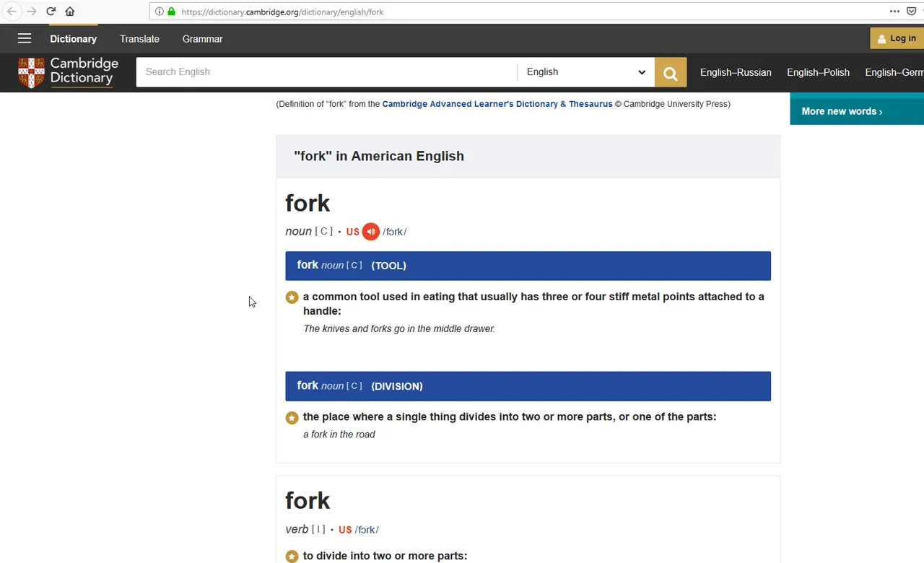Viewport: 924px width, 563px height.
Task: Switch to the Translate tab
Action: click(x=139, y=39)
